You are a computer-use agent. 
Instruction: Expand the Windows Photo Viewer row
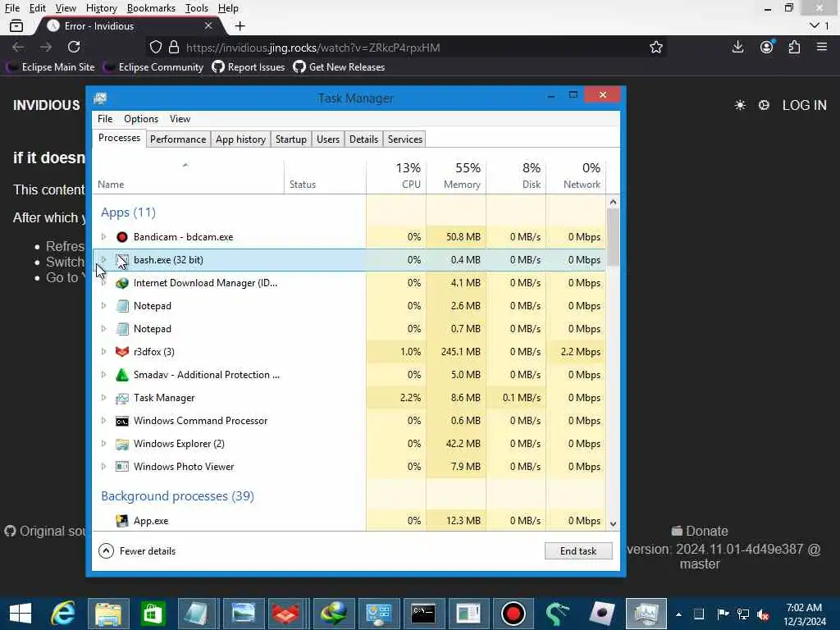pyautogui.click(x=103, y=467)
